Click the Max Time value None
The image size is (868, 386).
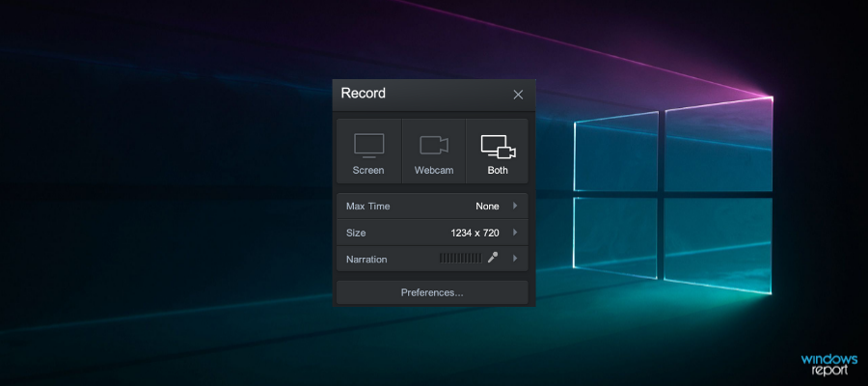click(487, 206)
